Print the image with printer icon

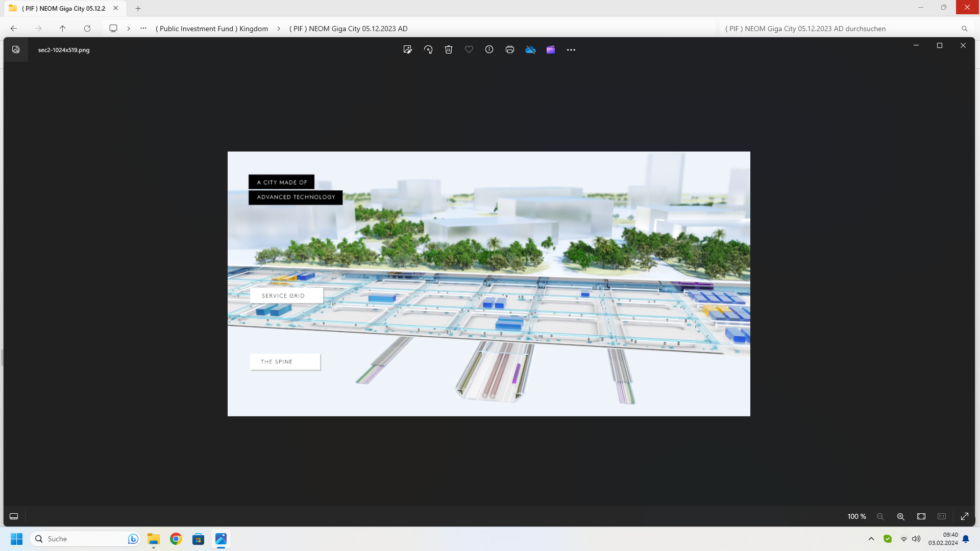click(x=509, y=49)
